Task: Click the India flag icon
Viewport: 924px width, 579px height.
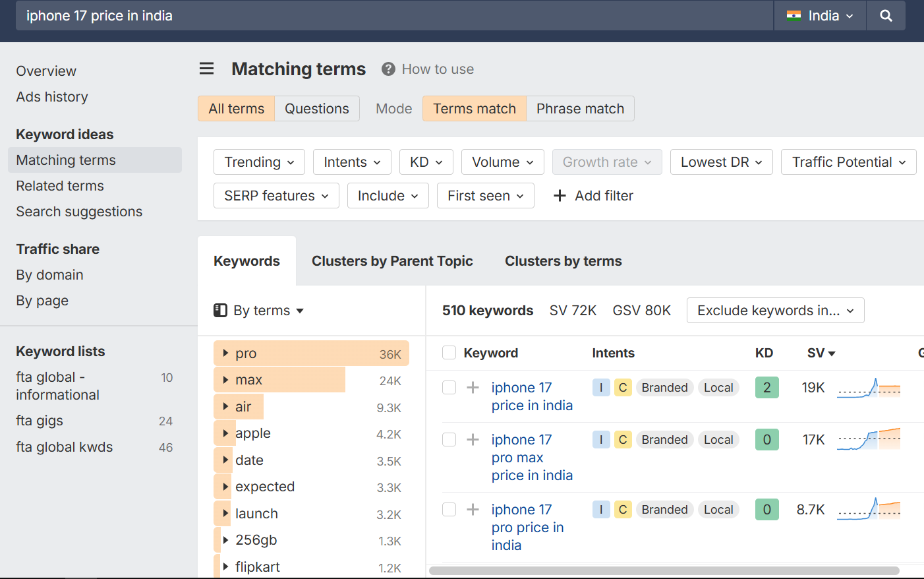Action: pos(794,16)
